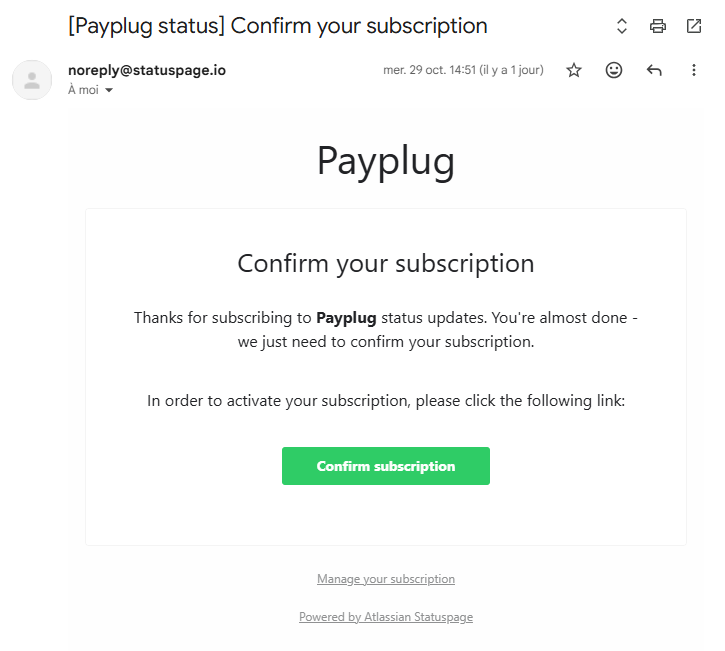Open the Manage your subscription link
The image size is (725, 651).
pos(386,579)
